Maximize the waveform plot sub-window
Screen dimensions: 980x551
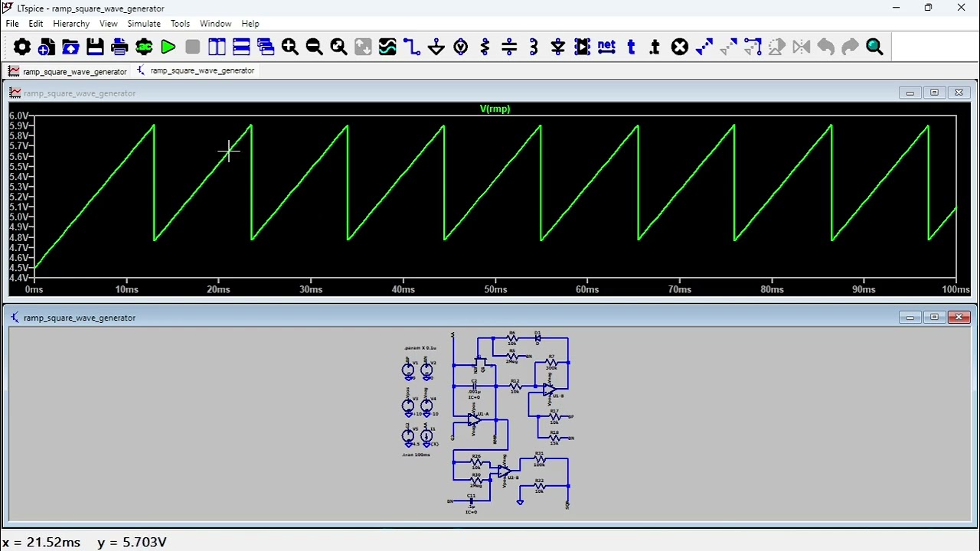point(934,93)
